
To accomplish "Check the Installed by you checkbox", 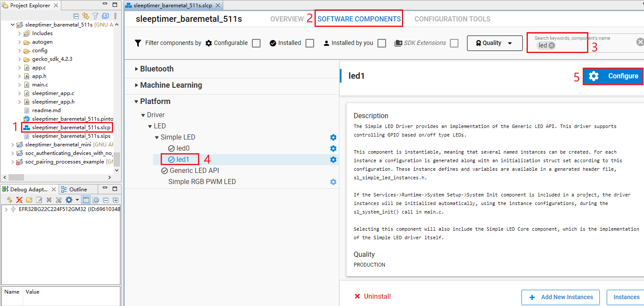I will point(382,43).
